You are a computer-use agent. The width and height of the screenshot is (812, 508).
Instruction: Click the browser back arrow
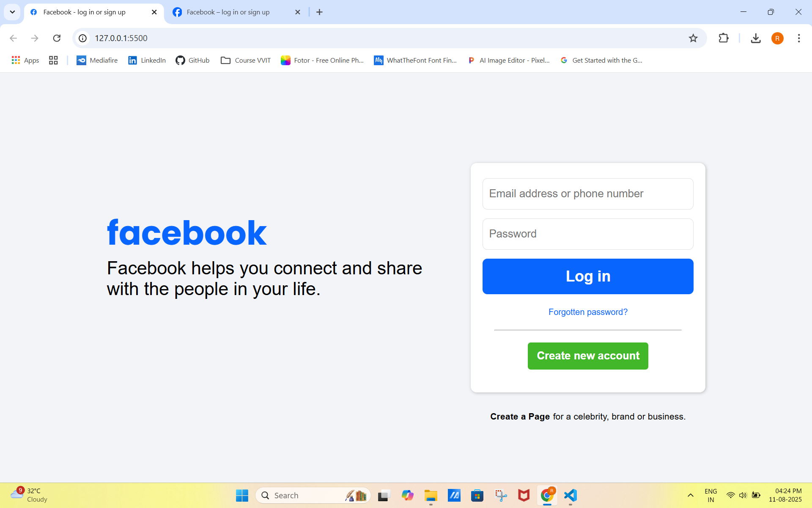pyautogui.click(x=13, y=38)
